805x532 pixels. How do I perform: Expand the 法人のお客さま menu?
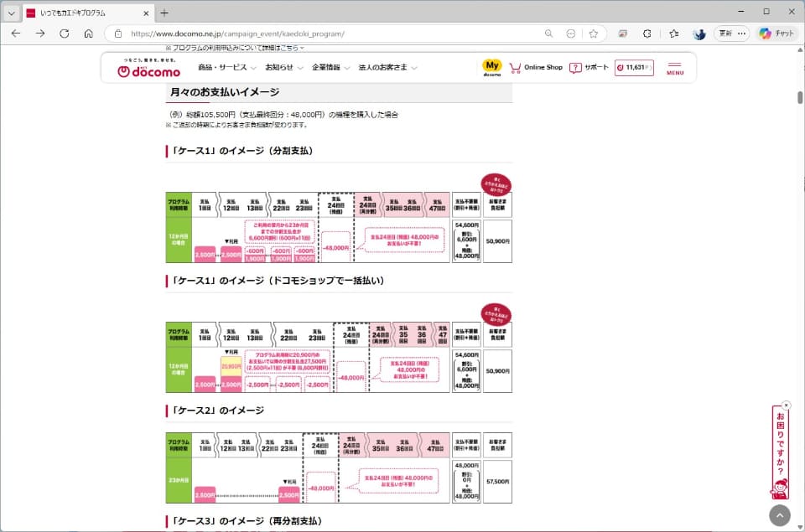tap(387, 67)
